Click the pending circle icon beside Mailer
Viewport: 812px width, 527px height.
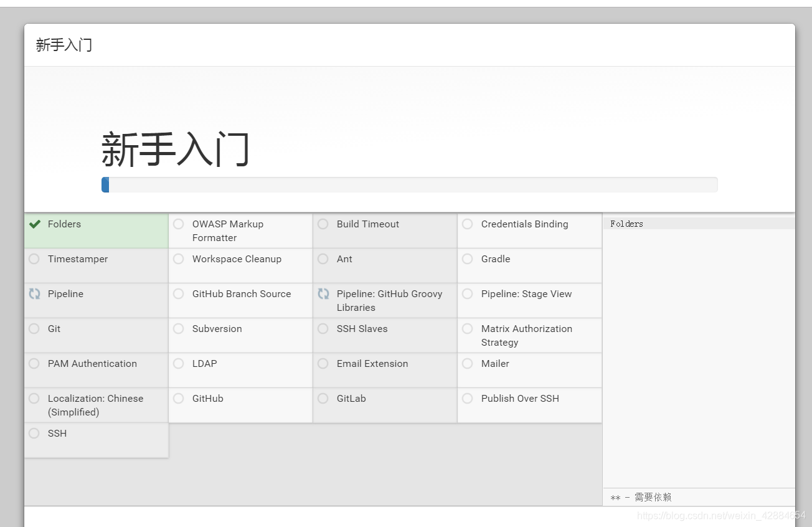468,364
